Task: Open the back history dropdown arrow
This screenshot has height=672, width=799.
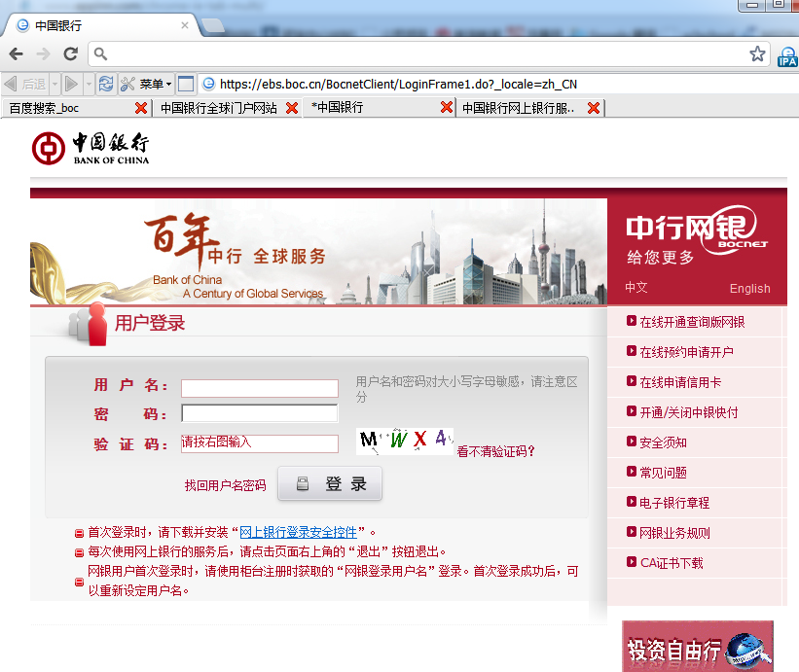Action: [54, 84]
